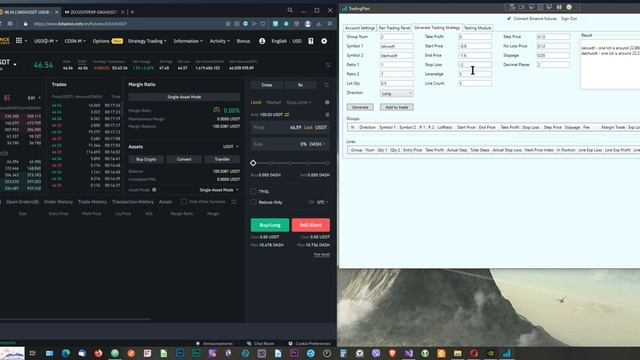Open the Stop Limit order type dropdown
Viewport: 640px width, 360px height.
coord(299,102)
